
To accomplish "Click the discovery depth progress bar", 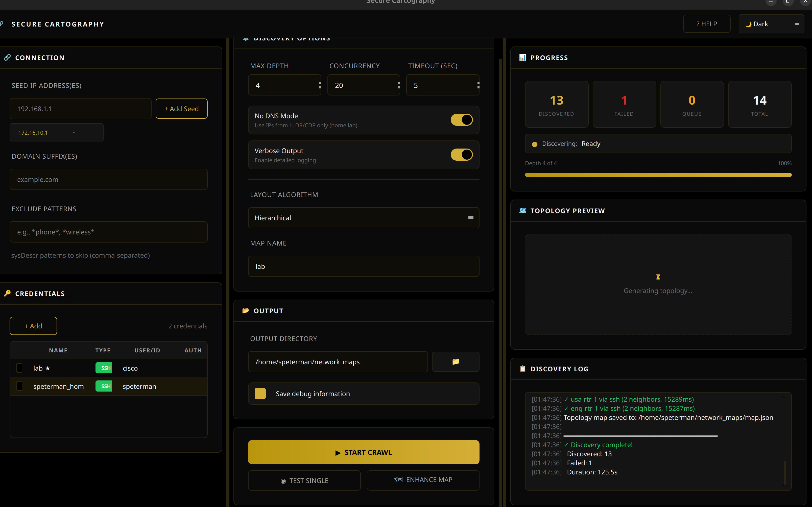I will pos(658,175).
